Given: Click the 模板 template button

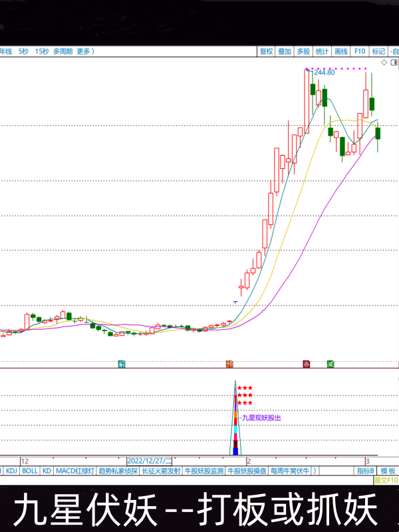Looking at the screenshot, I should click(388, 471).
